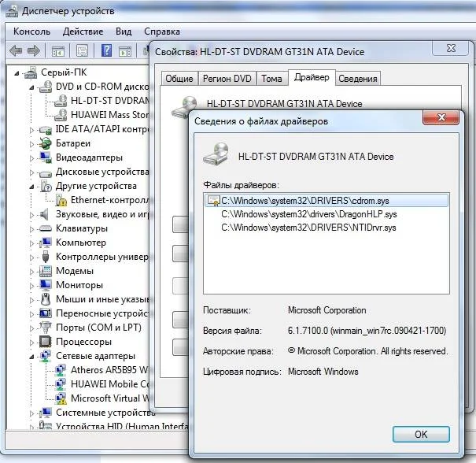The height and width of the screenshot is (463, 476).
Task: Click the Видеоадаптеры display icon
Action: coord(46,157)
